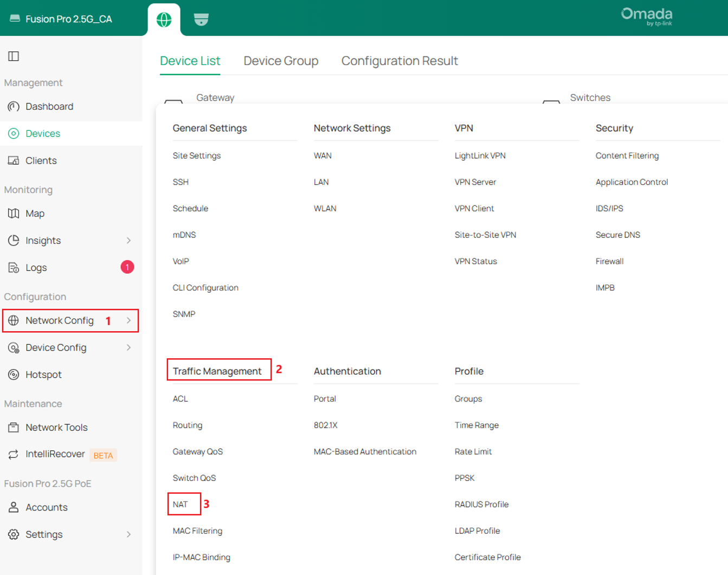Expand the Settings chevron
Viewport: 728px width, 575px height.
coord(129,534)
